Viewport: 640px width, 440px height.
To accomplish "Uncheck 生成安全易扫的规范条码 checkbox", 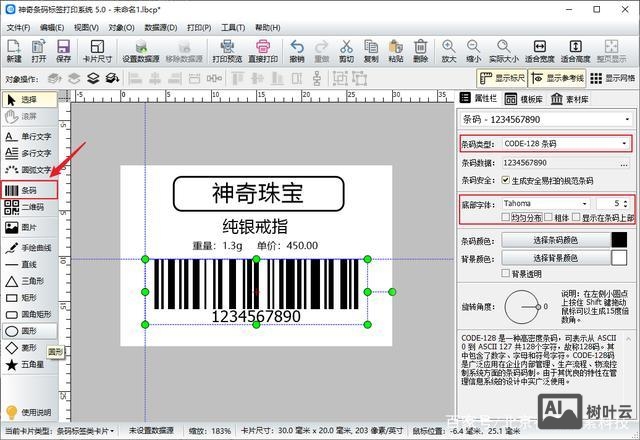I will click(x=506, y=180).
